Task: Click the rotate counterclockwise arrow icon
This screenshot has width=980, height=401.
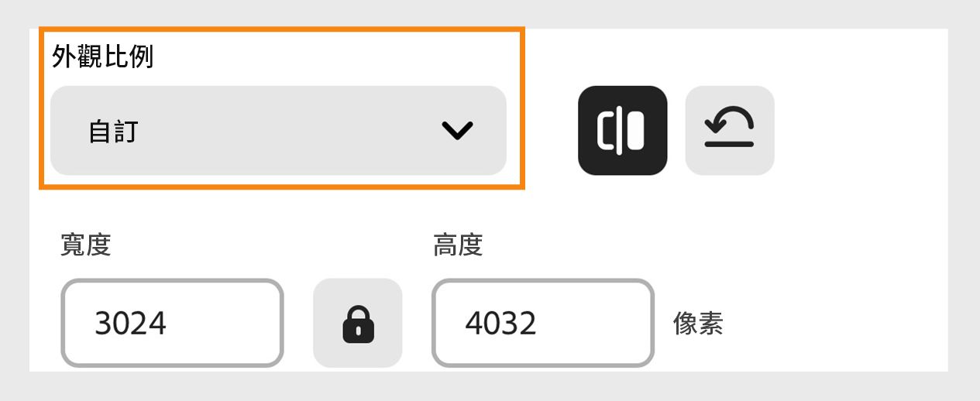Action: (730, 130)
